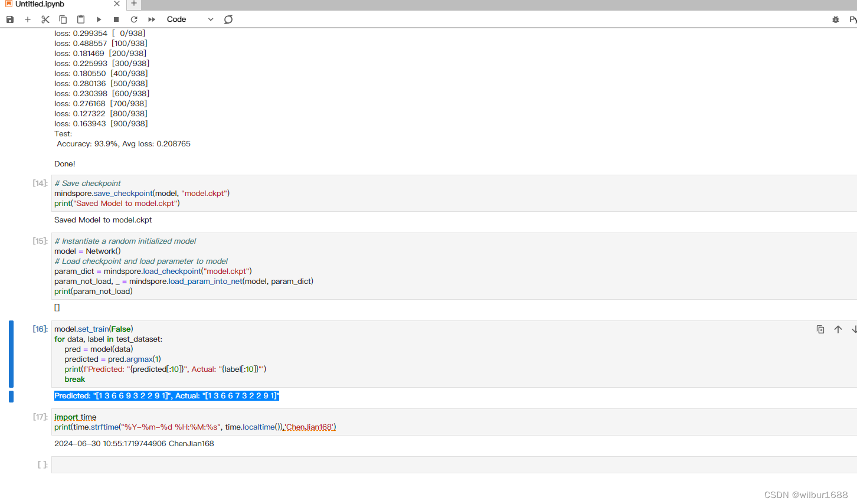Click the 'predicted = pred.argmax(1)' line
The height and width of the screenshot is (504, 857).
point(113,359)
